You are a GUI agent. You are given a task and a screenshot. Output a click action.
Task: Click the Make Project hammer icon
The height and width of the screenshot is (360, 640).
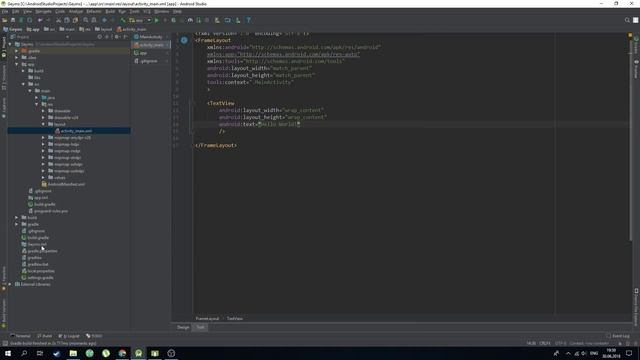click(x=123, y=20)
